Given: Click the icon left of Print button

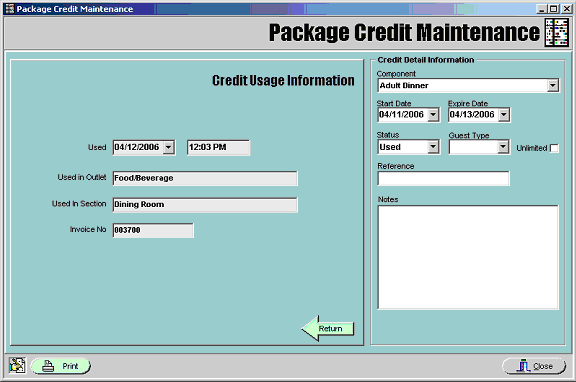Looking at the screenshot, I should click(17, 365).
